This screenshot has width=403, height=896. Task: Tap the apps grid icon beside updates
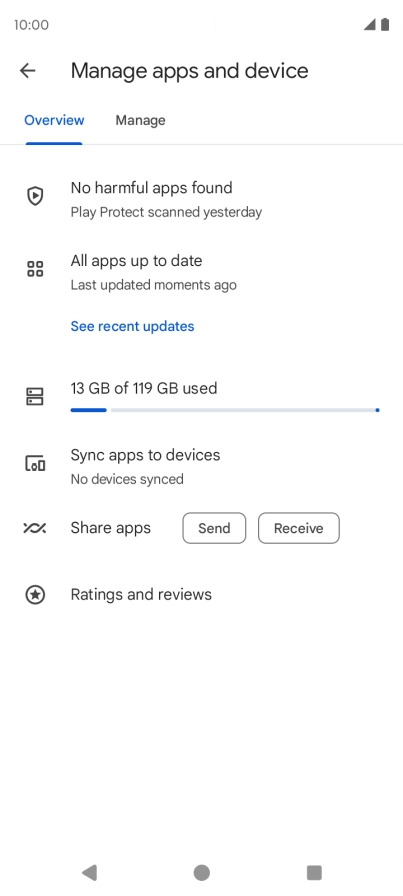35,269
